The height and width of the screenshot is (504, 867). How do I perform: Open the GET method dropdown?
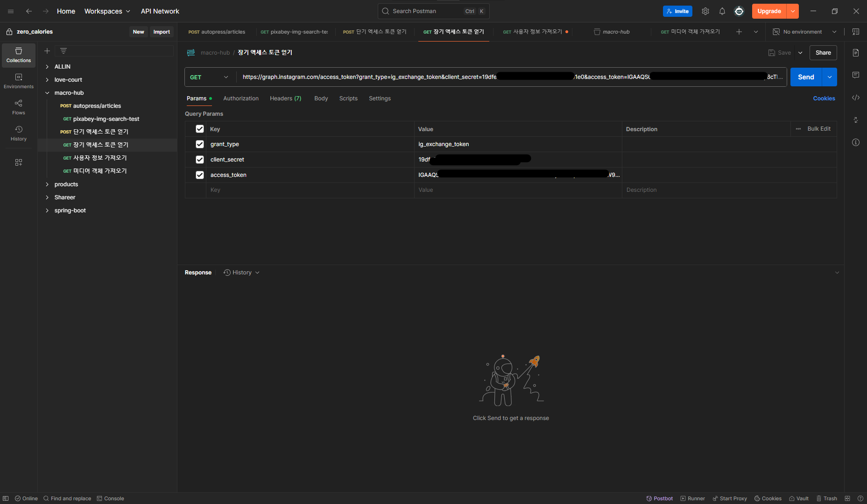210,77
